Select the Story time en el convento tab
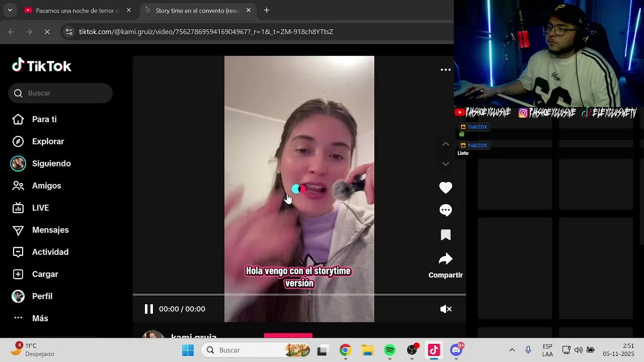Screen dimensions: 644x362 197,11
